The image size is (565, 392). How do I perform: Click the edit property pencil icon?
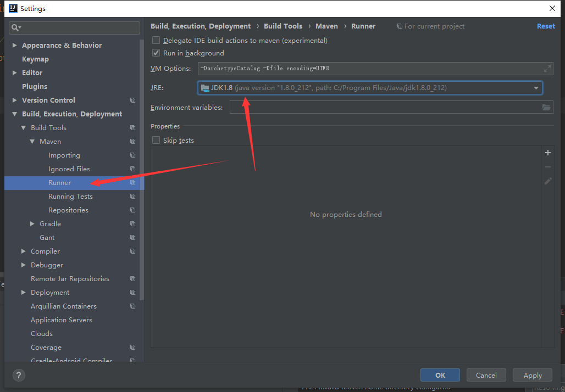[x=548, y=181]
